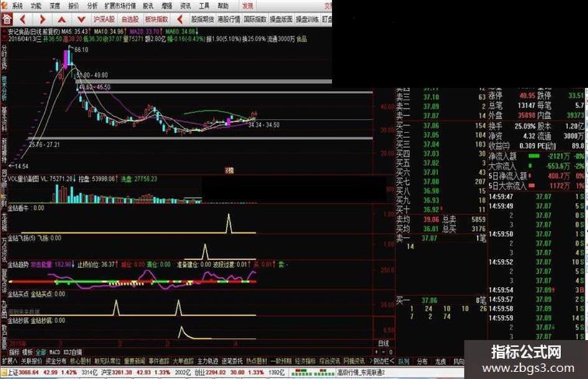Click the 操盘版面 toolbar button
Screen dimensions: 588x379
[281, 19]
